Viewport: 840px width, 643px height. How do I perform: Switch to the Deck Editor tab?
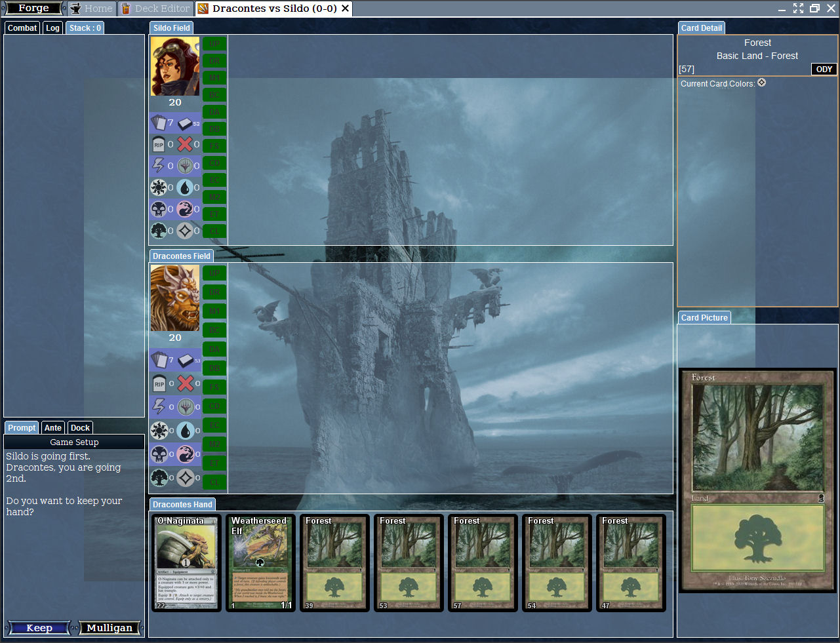click(155, 9)
